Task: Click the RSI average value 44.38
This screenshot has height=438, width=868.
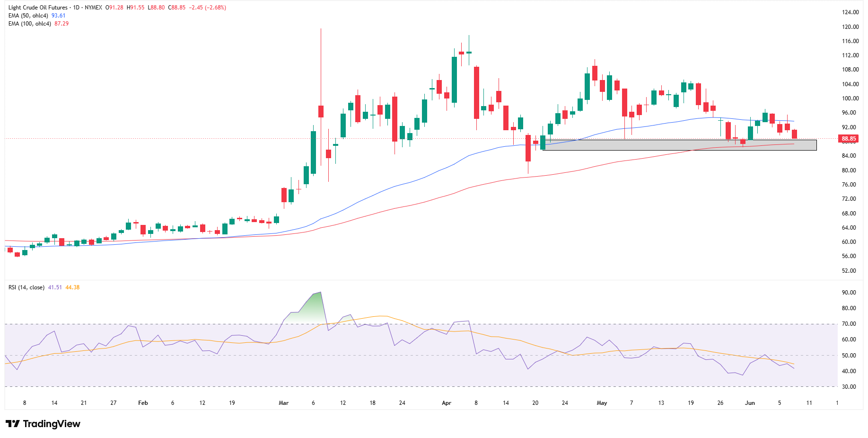Action: [x=72, y=287]
